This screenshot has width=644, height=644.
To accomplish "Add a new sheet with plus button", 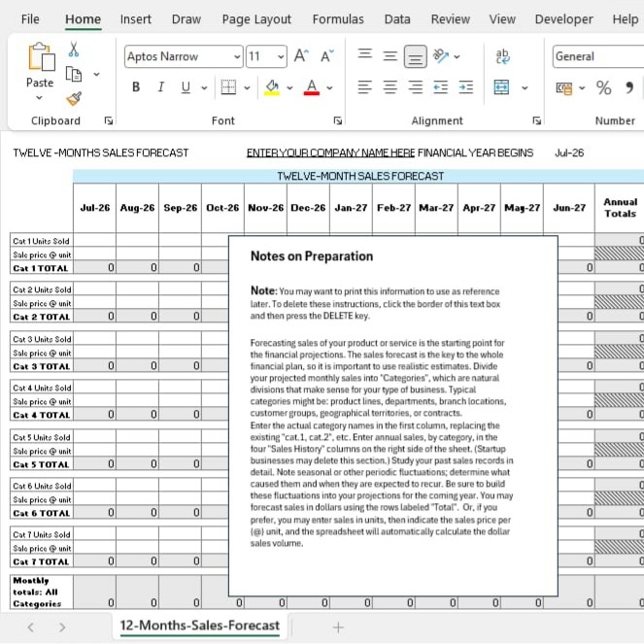I will coord(338,627).
